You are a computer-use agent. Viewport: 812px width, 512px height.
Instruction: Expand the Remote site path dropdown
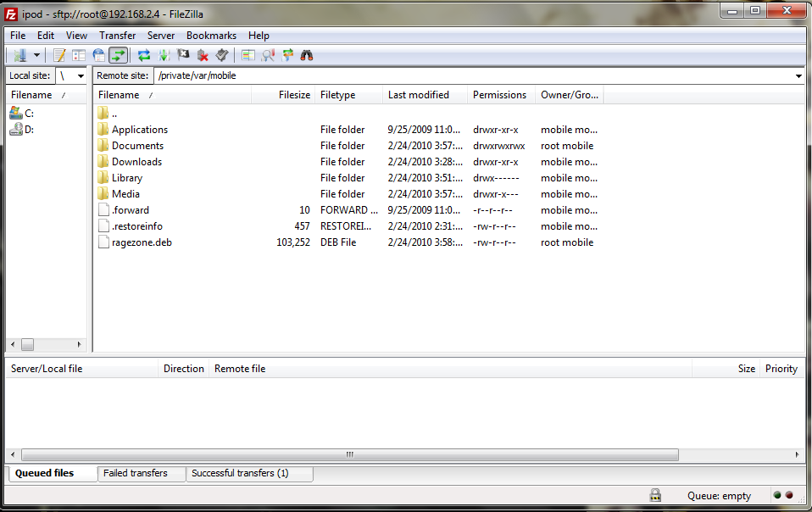[x=798, y=75]
